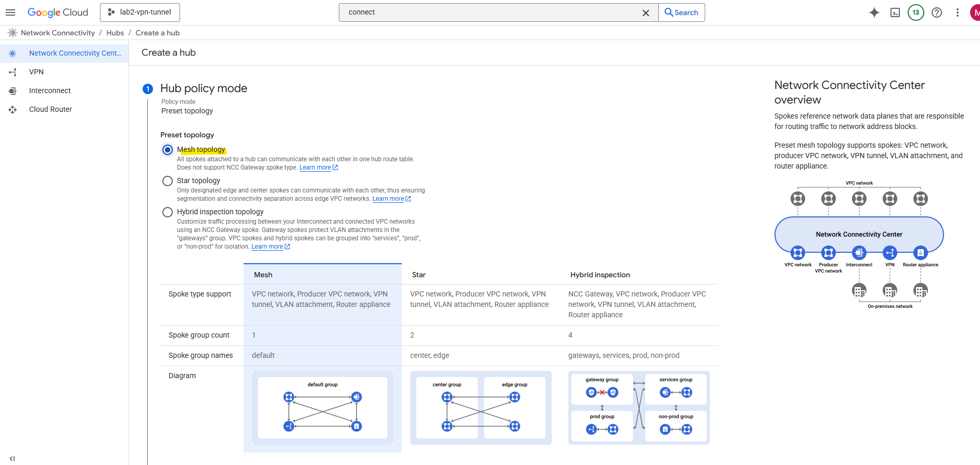Choose the Star topology radio button
The width and height of the screenshot is (980, 465).
[x=168, y=181]
